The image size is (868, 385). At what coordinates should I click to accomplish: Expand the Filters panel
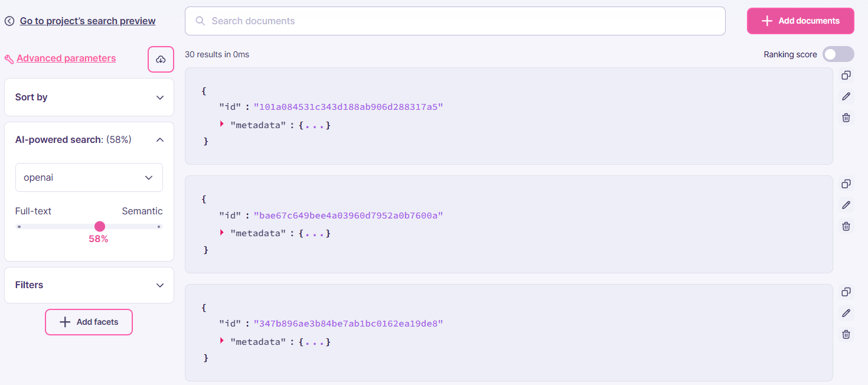click(x=89, y=285)
